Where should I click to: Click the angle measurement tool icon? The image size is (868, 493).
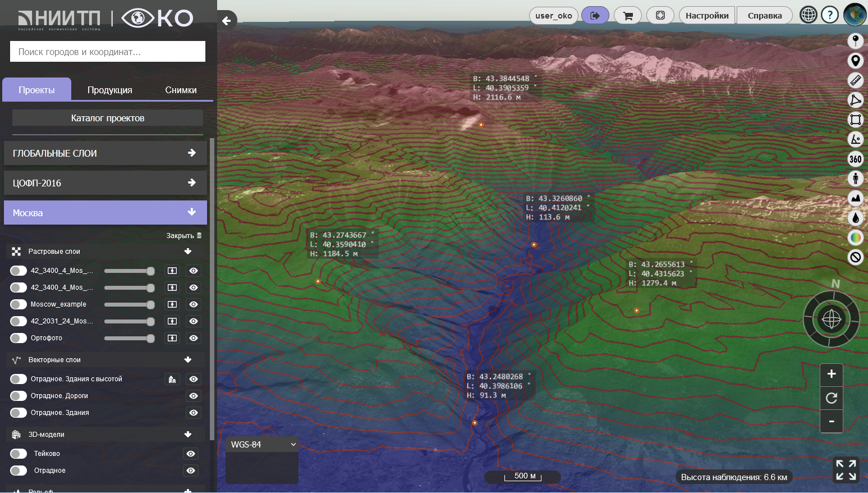(x=855, y=139)
